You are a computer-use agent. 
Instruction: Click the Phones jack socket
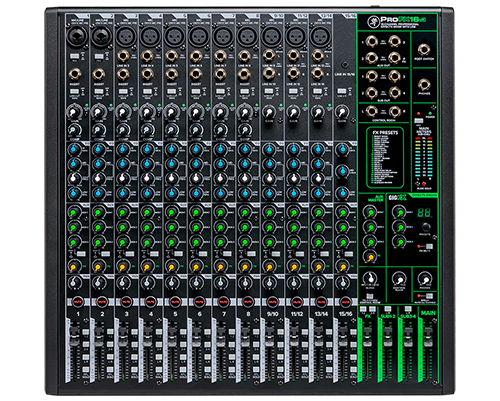point(424,85)
